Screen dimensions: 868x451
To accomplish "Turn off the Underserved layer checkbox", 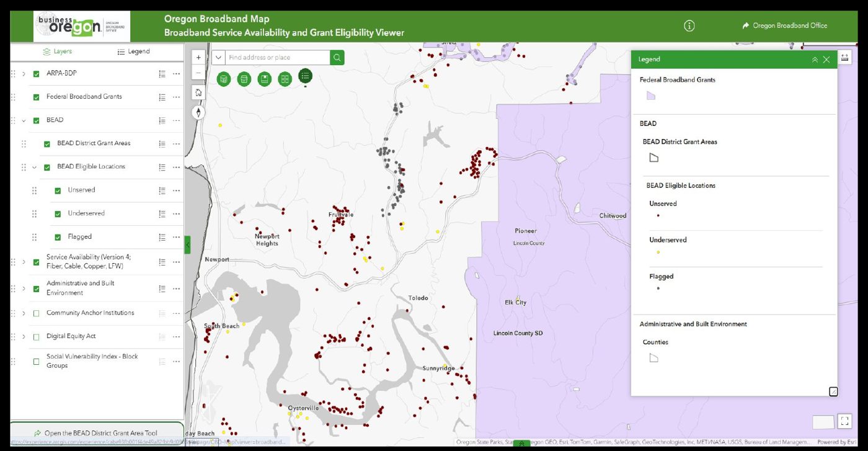I will 58,214.
